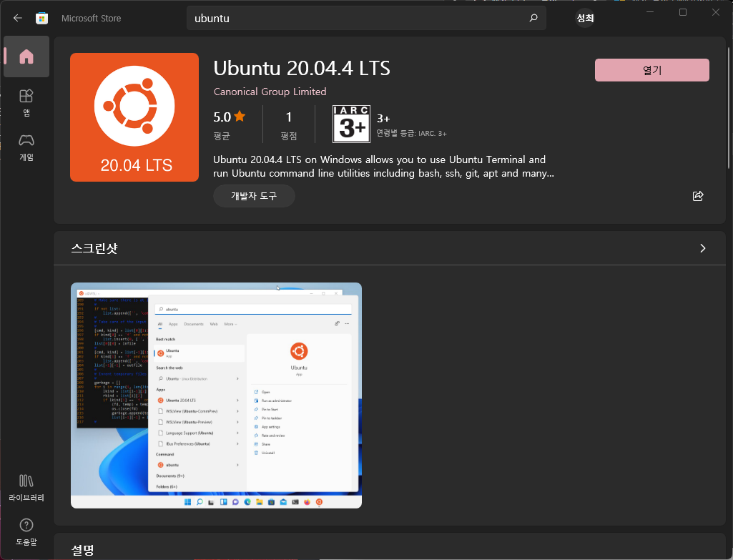Click the 설명 section heading
Viewport: 733px width, 560px height.
click(x=83, y=550)
